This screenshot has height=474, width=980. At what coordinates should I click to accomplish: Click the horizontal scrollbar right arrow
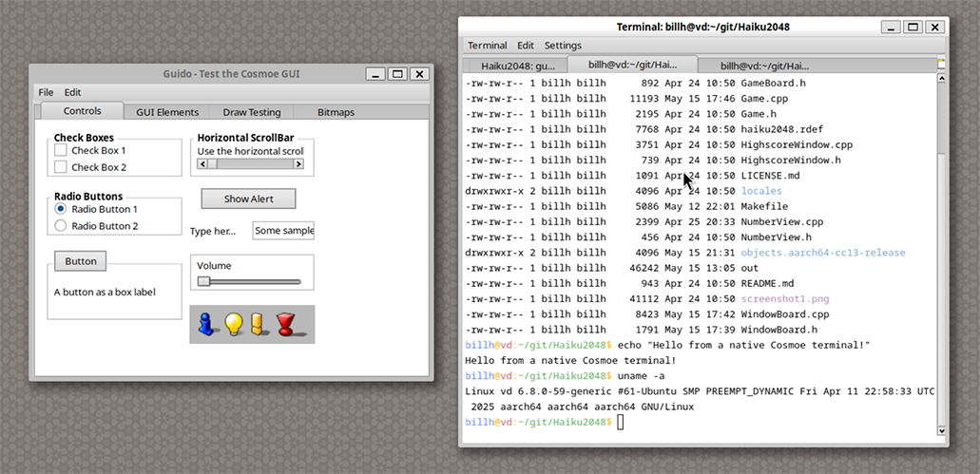[298, 164]
